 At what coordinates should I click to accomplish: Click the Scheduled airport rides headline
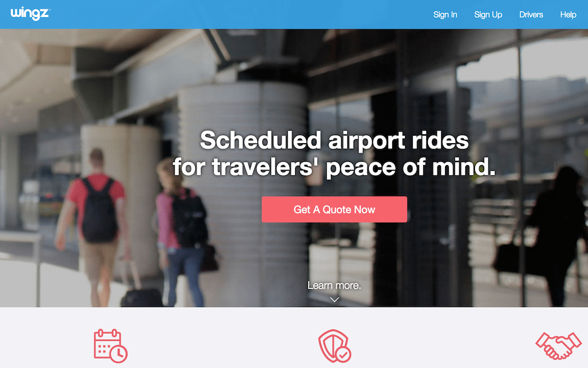(x=334, y=140)
